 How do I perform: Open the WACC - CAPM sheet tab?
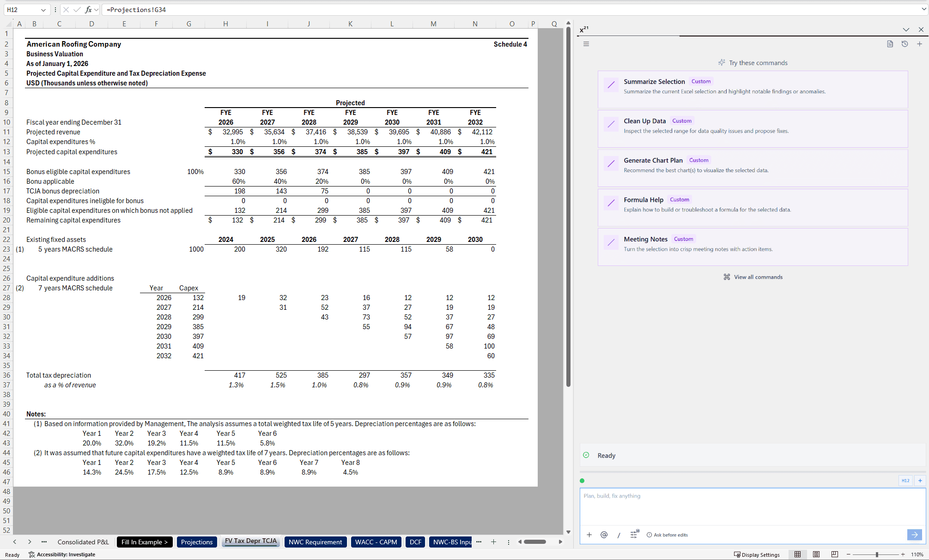pos(376,542)
